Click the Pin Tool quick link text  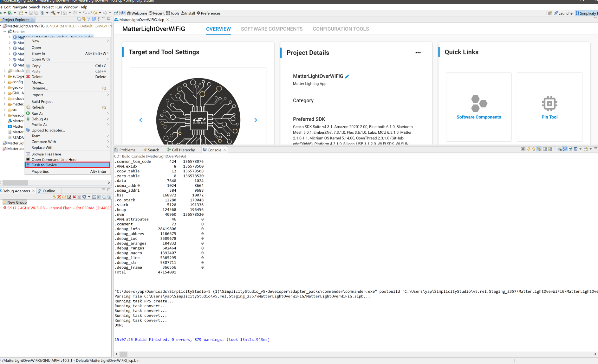(x=549, y=117)
